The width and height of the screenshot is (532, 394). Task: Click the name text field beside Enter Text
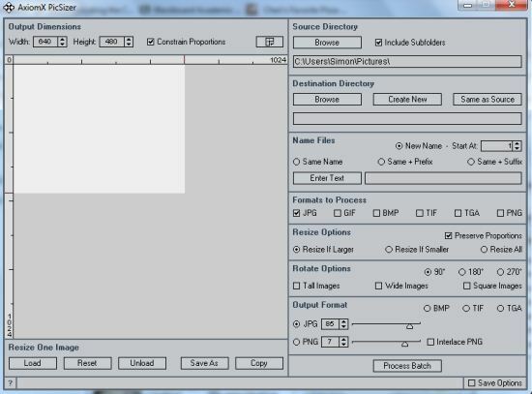(443, 178)
